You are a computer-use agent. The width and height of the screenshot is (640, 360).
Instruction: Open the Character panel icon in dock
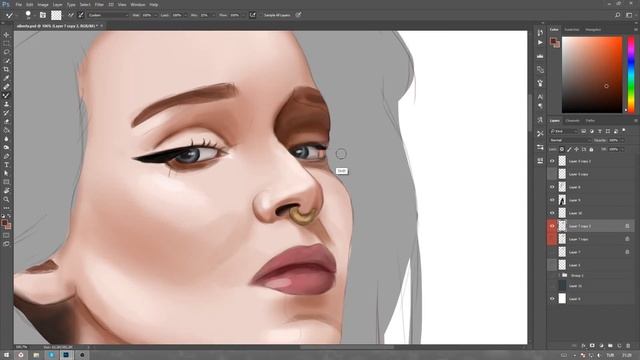pos(540,97)
